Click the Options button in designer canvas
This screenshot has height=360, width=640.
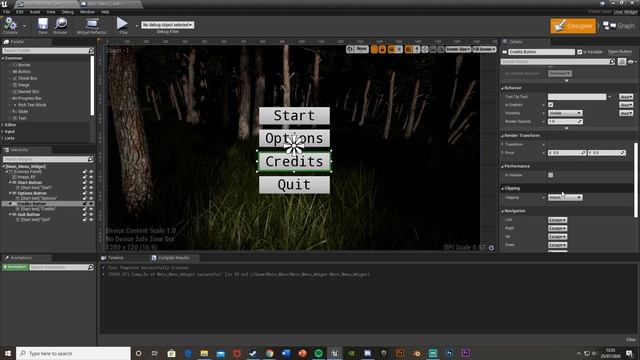coord(294,138)
